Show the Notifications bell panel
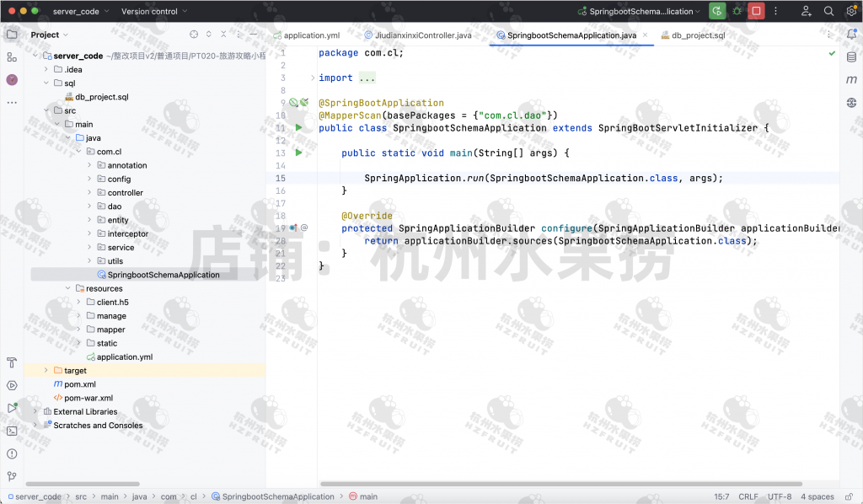 (x=851, y=35)
